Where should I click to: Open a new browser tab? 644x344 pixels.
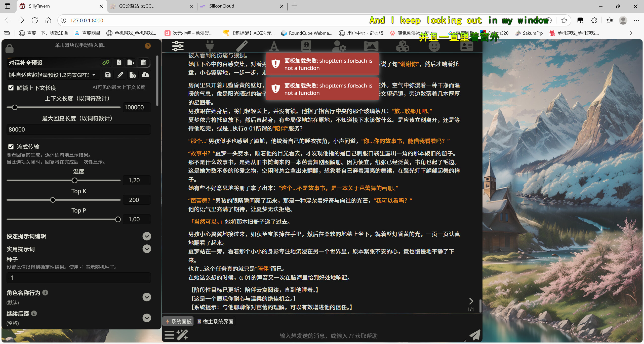pyautogui.click(x=294, y=6)
